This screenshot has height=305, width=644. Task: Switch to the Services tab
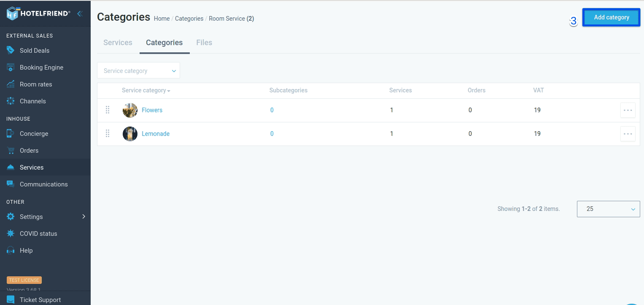(118, 43)
